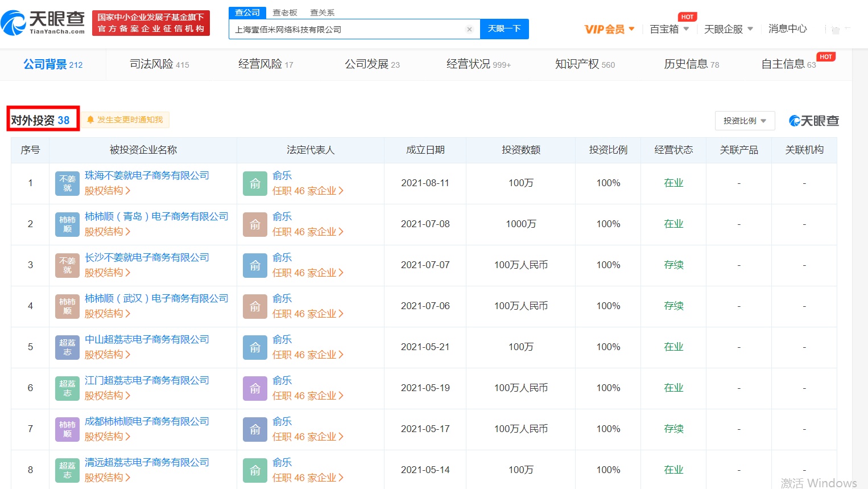
Task: Click the 国家中小企业发展子基金旗下 red banner
Action: (x=151, y=23)
